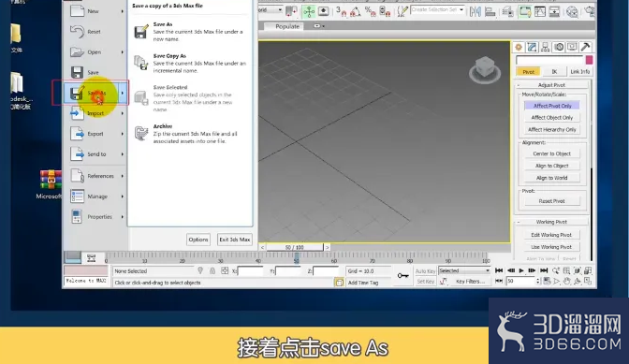The height and width of the screenshot is (364, 629).
Task: Open Time Configuration icon
Action: [547, 282]
